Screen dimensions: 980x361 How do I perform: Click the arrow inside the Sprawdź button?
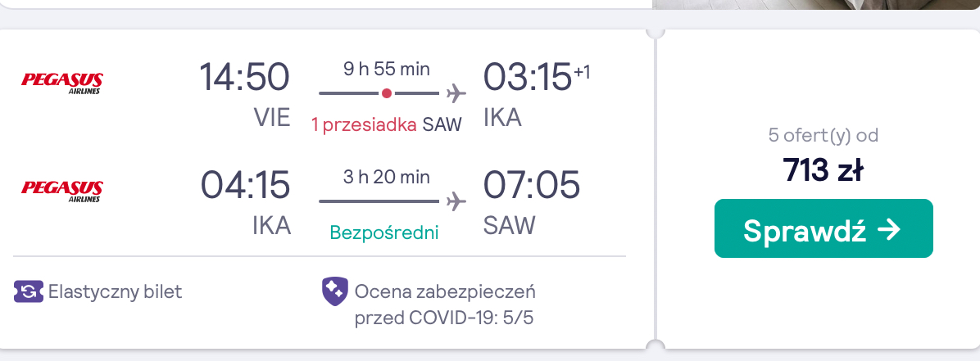click(889, 230)
